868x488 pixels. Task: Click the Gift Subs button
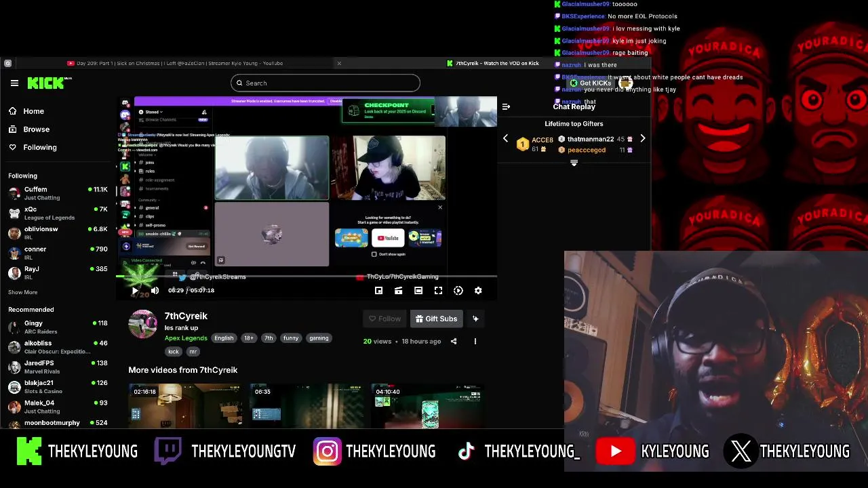point(436,319)
